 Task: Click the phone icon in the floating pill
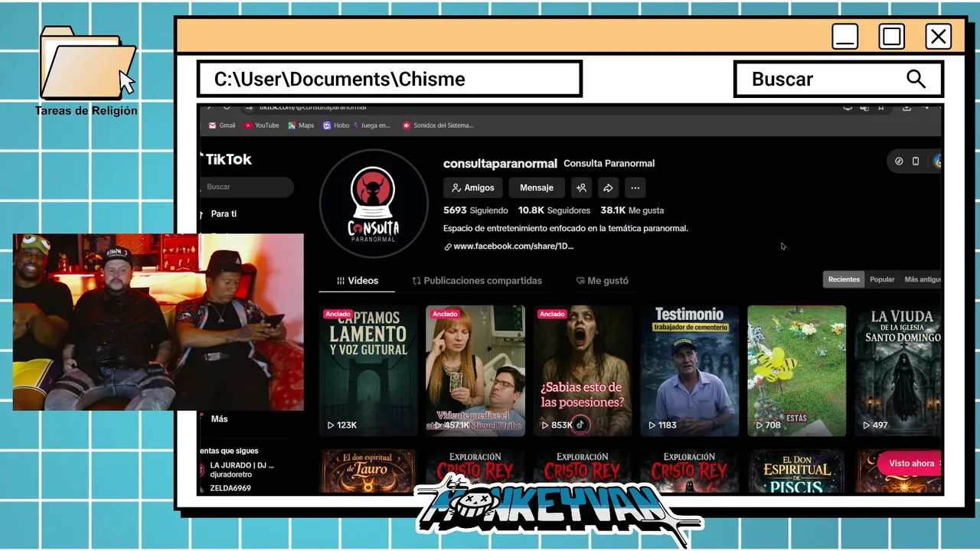(916, 161)
